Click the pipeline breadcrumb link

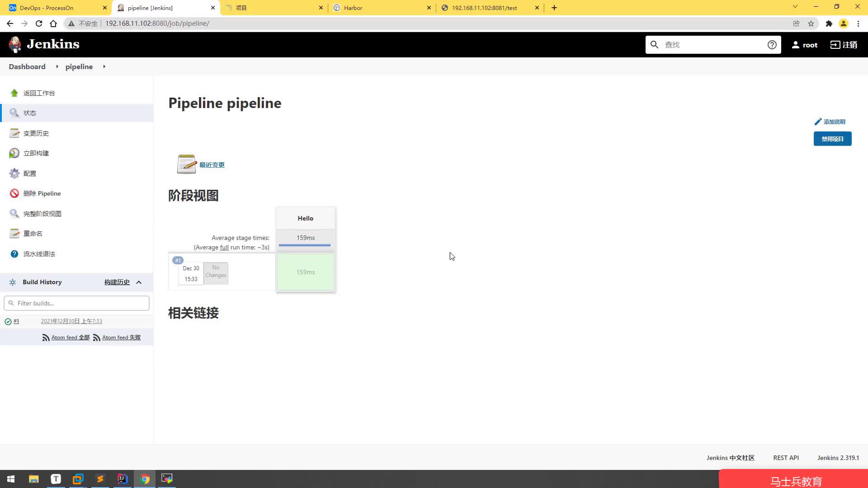(79, 66)
